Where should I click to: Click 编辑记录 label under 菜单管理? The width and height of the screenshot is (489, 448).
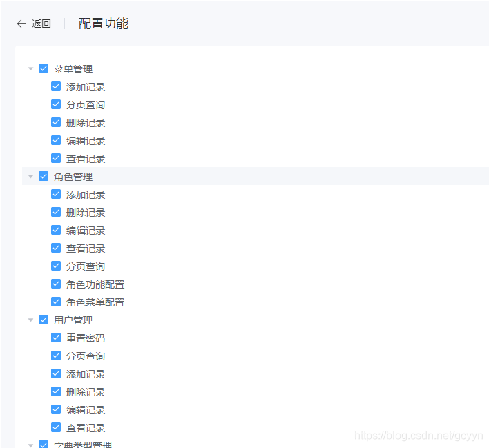tap(86, 141)
